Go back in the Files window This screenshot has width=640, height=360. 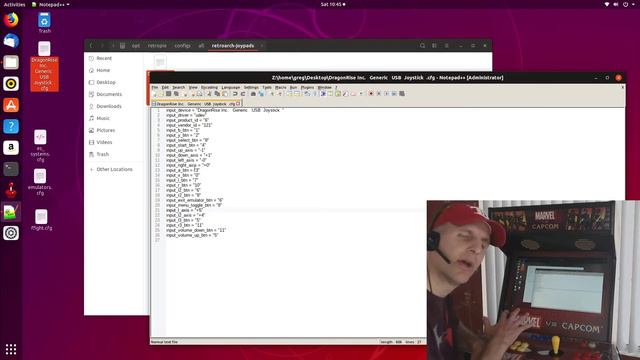[91, 46]
